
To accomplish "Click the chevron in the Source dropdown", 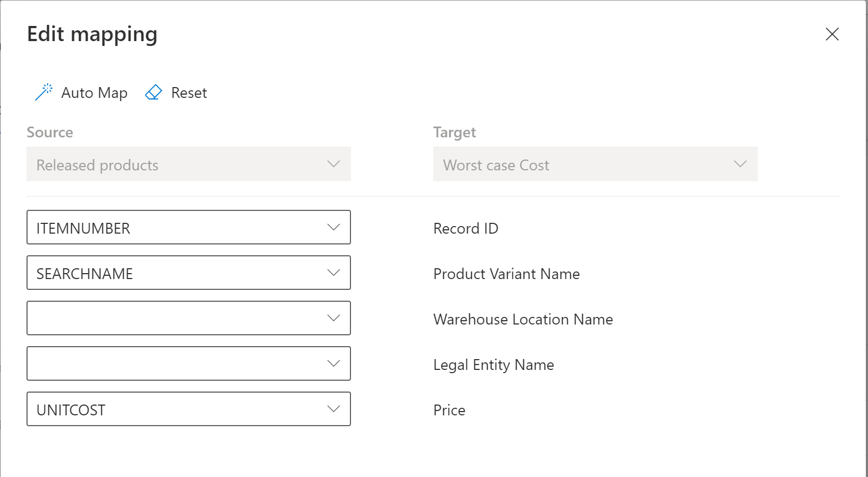I will point(334,164).
